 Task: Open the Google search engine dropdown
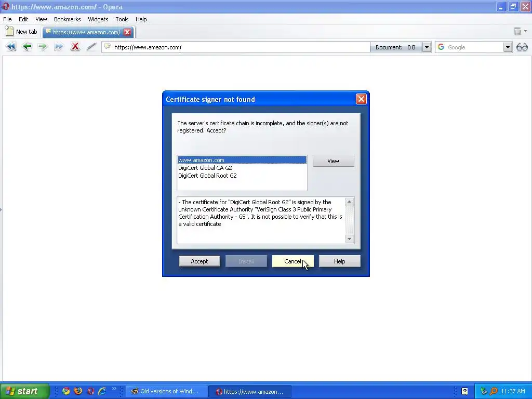tap(508, 47)
